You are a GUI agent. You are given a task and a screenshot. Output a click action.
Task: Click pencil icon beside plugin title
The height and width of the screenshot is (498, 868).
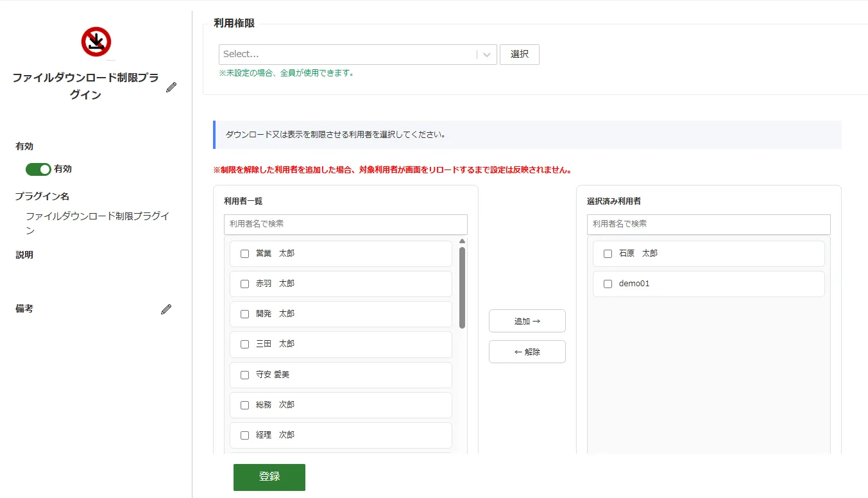point(171,87)
